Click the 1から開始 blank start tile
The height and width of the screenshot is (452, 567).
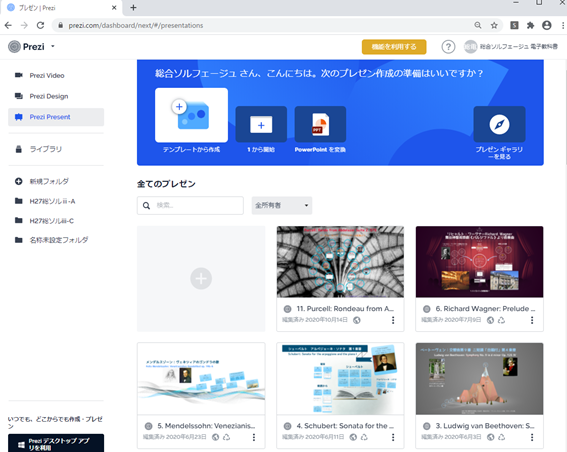tap(261, 124)
